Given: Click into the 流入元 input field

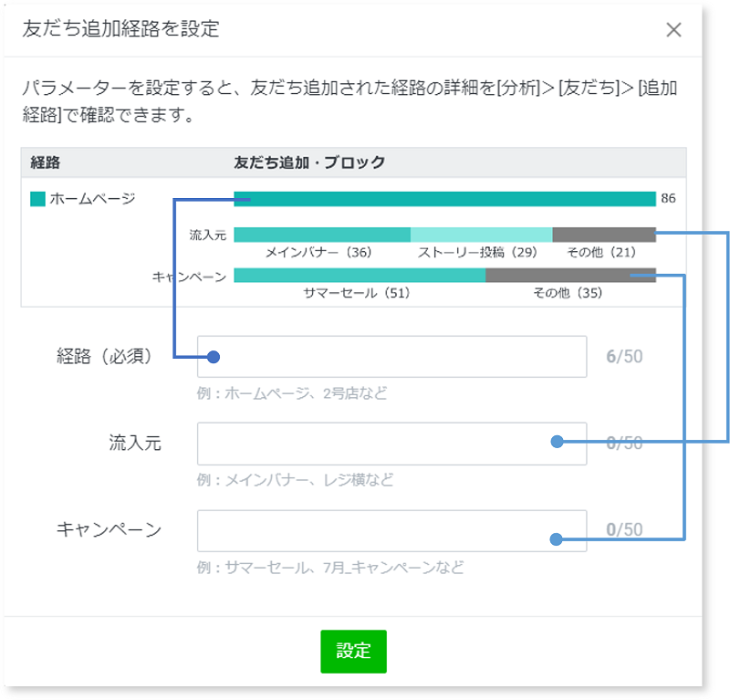Looking at the screenshot, I should tap(374, 444).
